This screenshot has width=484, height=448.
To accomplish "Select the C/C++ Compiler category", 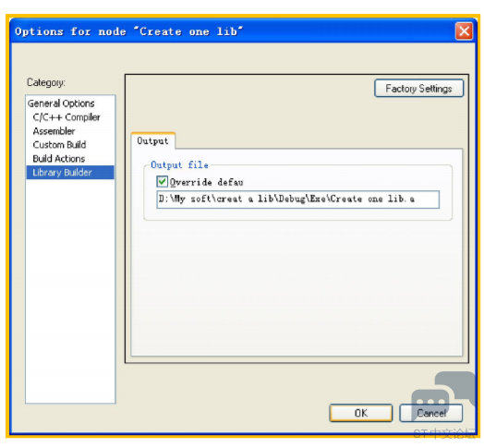I will coord(67,117).
